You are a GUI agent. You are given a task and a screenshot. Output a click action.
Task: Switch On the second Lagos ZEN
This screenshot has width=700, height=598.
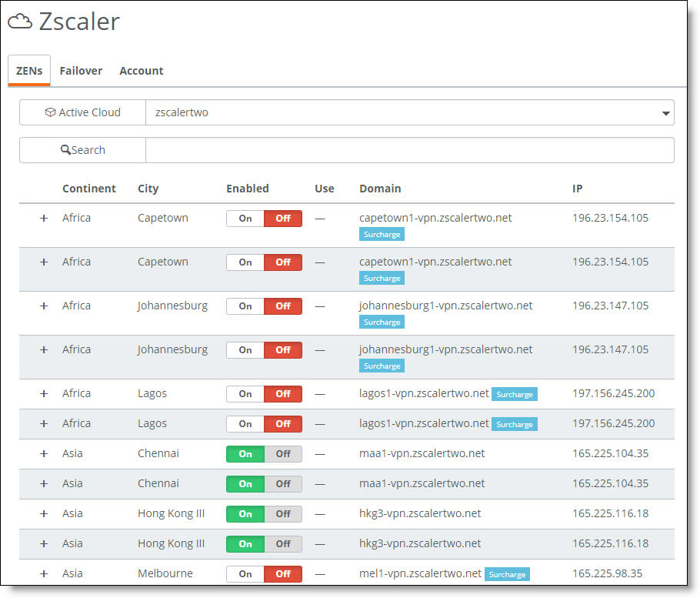[x=245, y=424]
